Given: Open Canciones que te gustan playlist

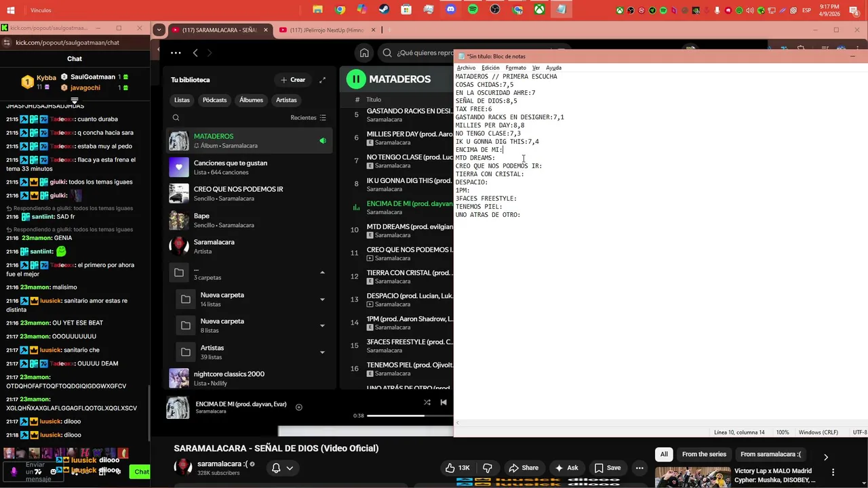Looking at the screenshot, I should (250, 167).
